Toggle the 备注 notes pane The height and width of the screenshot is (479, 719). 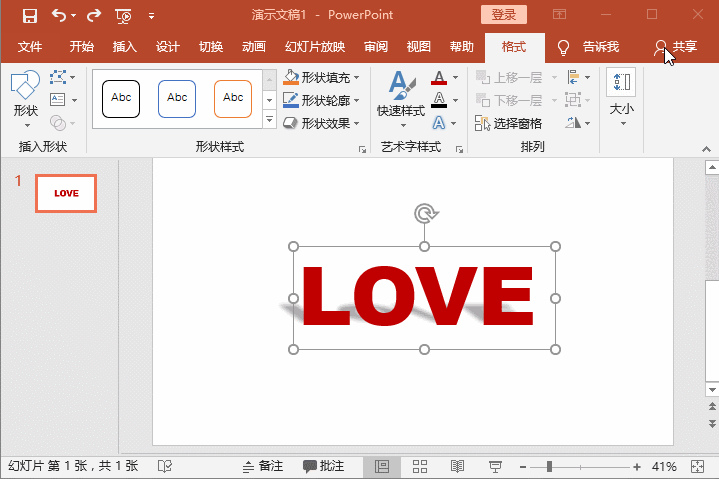pyautogui.click(x=263, y=467)
